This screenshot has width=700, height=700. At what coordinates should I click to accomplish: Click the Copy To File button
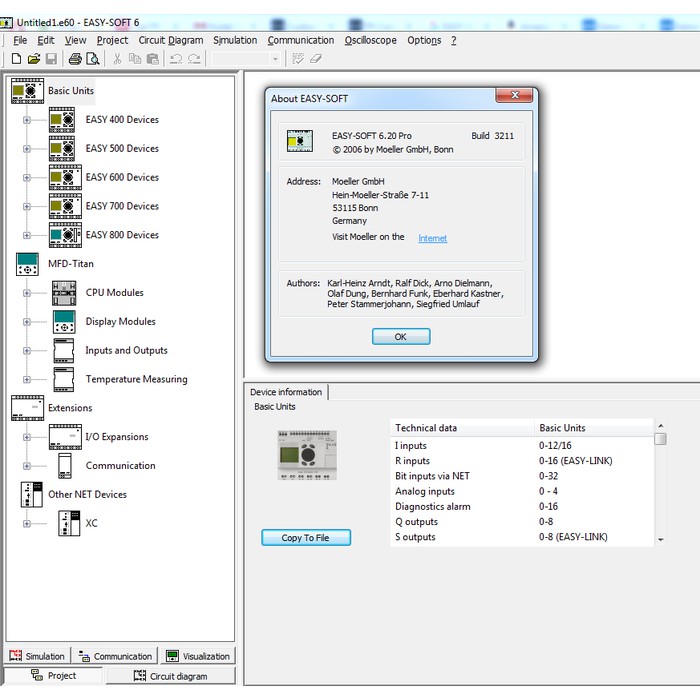(306, 538)
